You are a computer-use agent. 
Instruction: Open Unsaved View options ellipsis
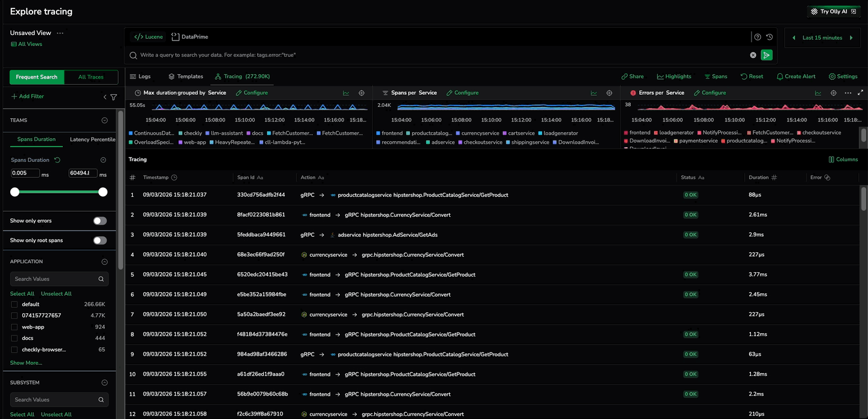[x=60, y=33]
